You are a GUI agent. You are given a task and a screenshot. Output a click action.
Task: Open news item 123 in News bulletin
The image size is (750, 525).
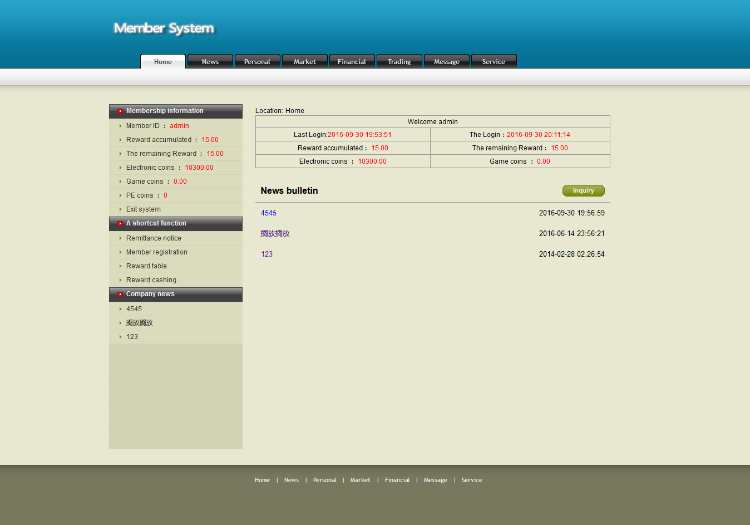tap(266, 254)
